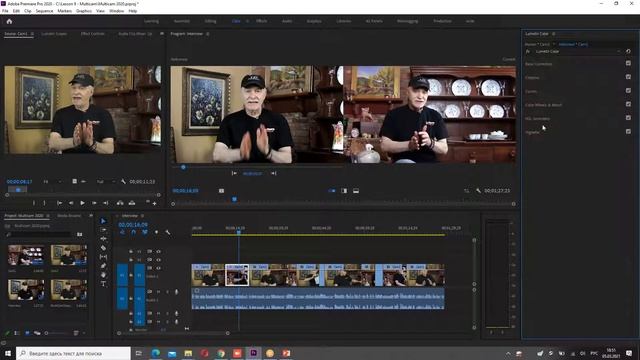Screen dimensions: 640x360
Task: Select the Razor tool
Action: [103, 248]
